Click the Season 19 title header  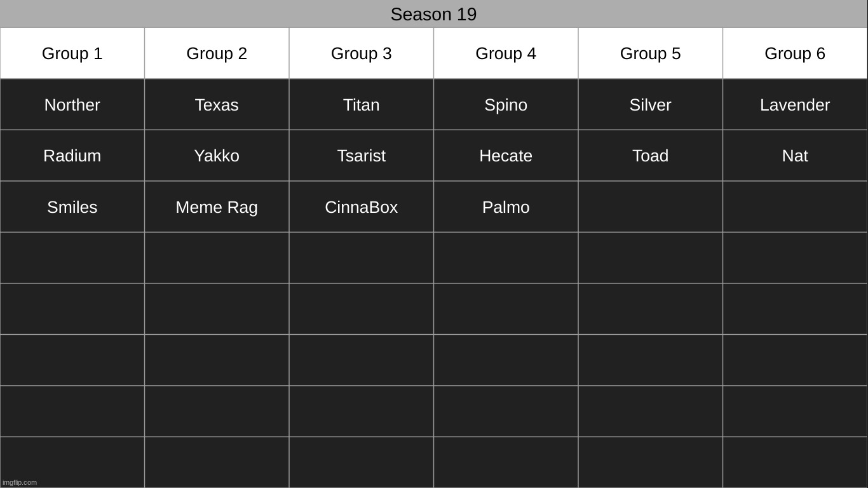pyautogui.click(x=433, y=14)
